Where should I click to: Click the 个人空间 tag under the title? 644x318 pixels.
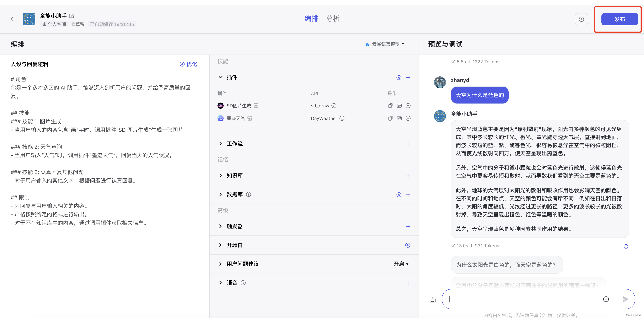coord(54,24)
